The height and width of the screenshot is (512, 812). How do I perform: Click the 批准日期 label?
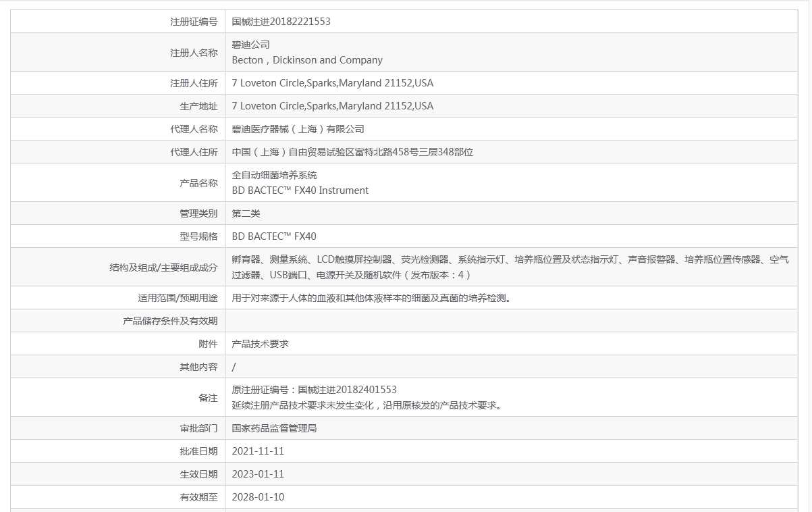198,451
